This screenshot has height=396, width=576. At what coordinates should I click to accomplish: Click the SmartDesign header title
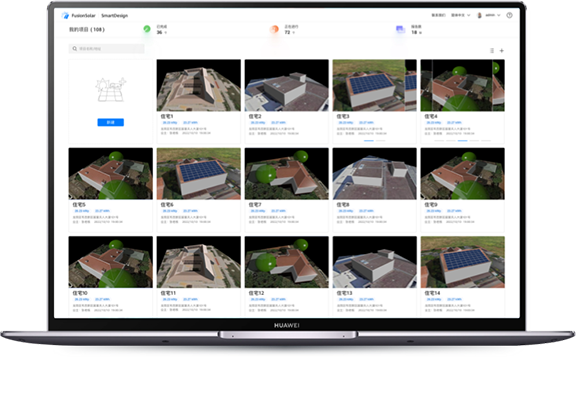click(x=114, y=16)
